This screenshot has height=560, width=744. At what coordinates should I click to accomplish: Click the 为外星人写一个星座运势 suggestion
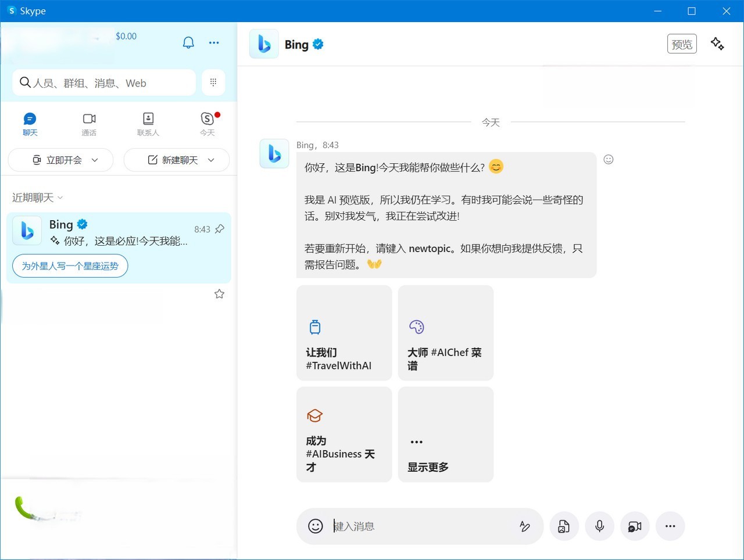pyautogui.click(x=70, y=266)
